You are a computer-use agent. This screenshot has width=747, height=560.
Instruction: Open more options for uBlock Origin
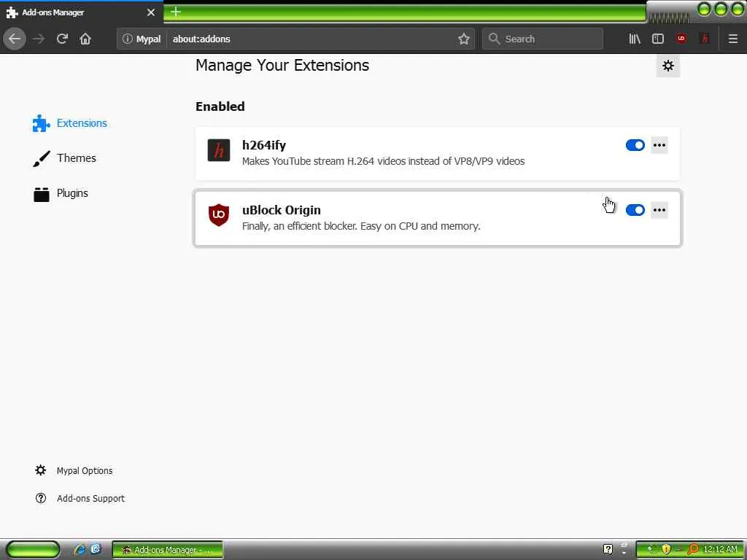pos(659,210)
